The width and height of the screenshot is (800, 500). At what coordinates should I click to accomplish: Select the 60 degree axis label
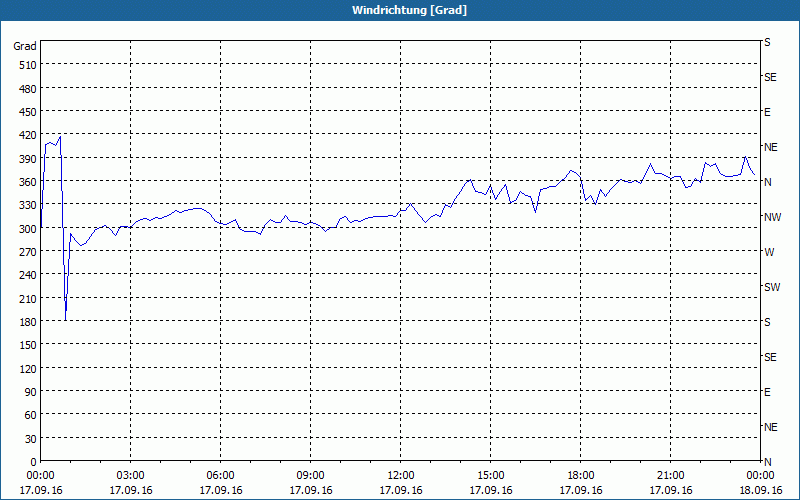[x=31, y=415]
